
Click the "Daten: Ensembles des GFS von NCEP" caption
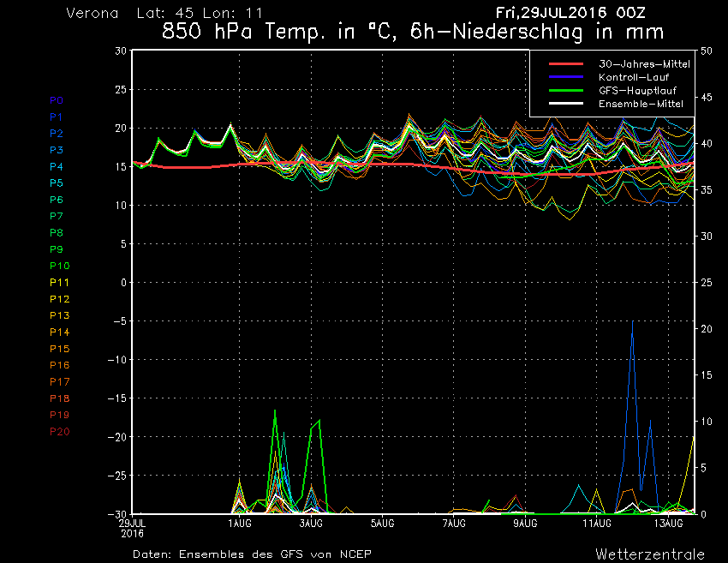(252, 554)
